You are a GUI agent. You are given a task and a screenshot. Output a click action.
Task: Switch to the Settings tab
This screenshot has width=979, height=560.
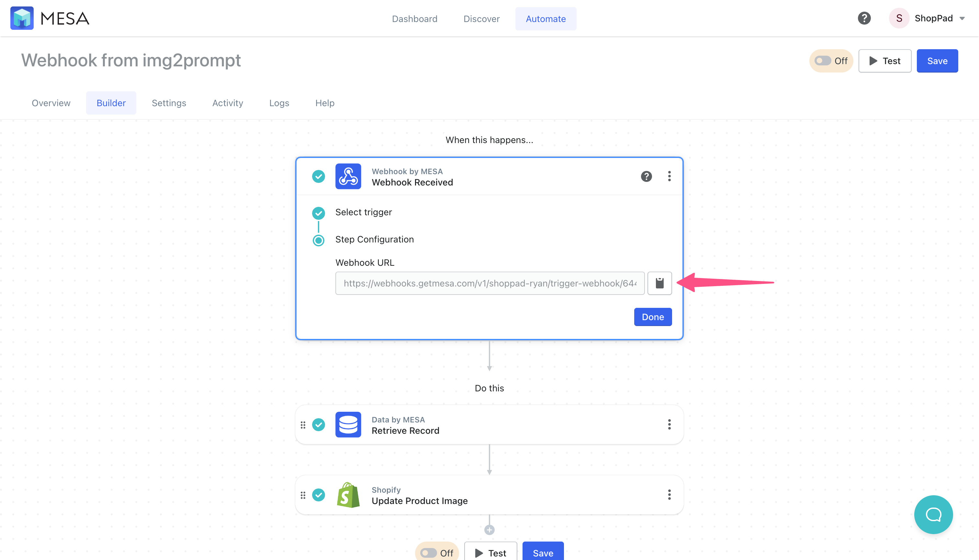pos(168,103)
